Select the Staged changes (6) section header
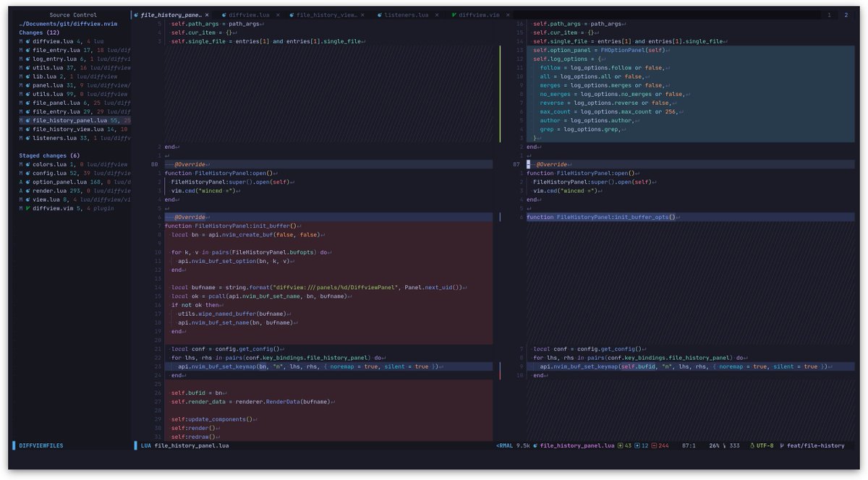 49,155
